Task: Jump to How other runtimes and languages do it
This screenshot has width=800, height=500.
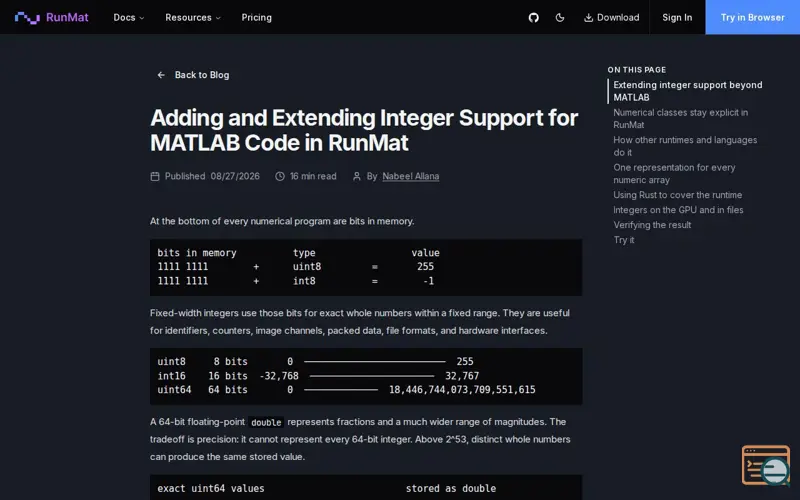Action: coord(685,146)
